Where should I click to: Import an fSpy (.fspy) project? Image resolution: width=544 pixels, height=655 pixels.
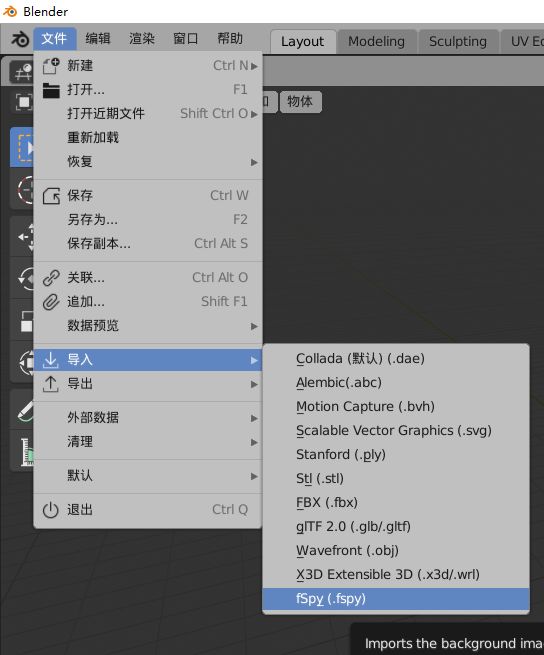pyautogui.click(x=396, y=599)
